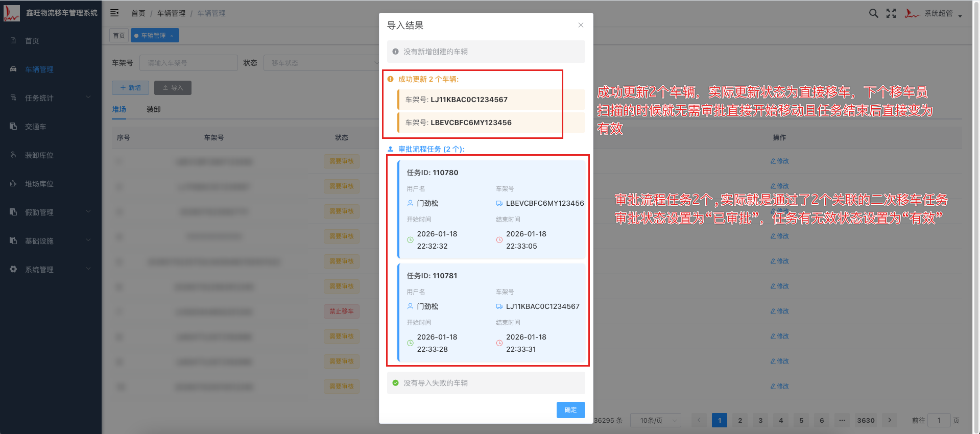Select 车架号 LBEVCBFC6MY123456 in updated list
The width and height of the screenshot is (980, 434).
click(x=491, y=123)
